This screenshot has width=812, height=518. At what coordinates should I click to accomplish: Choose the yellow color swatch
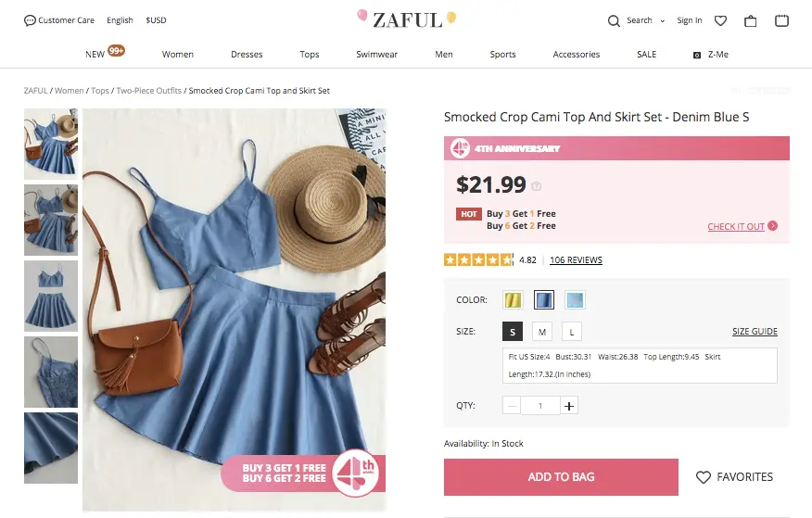(x=513, y=299)
